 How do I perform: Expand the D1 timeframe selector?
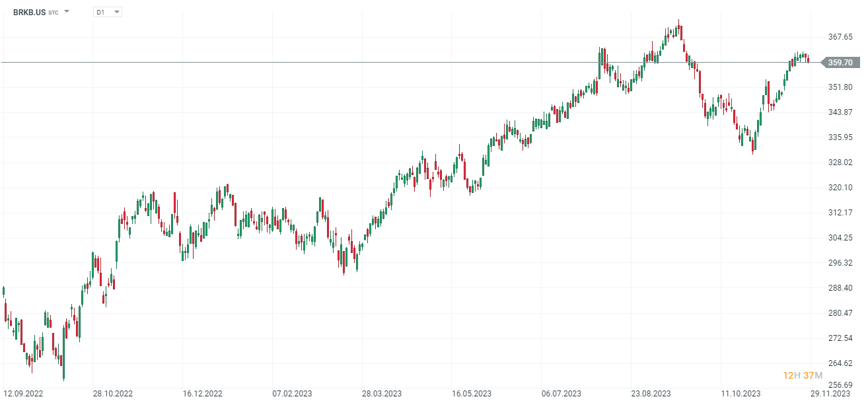[x=116, y=12]
